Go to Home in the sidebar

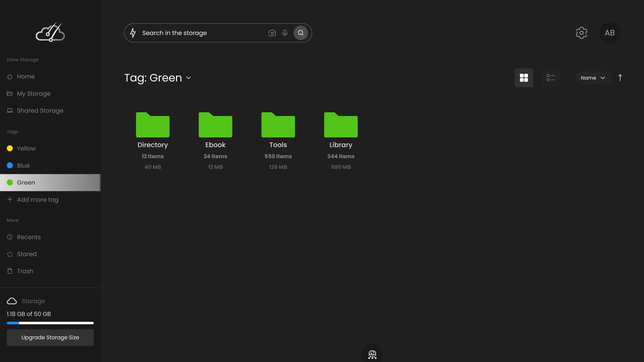point(50,76)
